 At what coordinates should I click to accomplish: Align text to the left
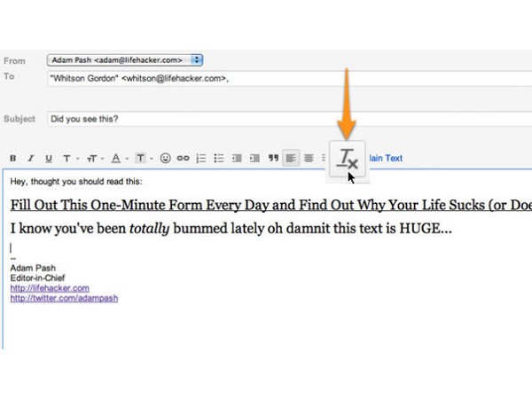pyautogui.click(x=291, y=159)
